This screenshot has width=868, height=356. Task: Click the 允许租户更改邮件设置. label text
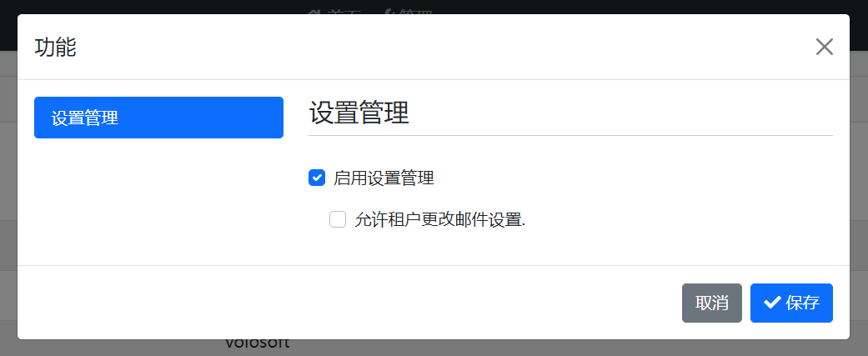click(440, 220)
